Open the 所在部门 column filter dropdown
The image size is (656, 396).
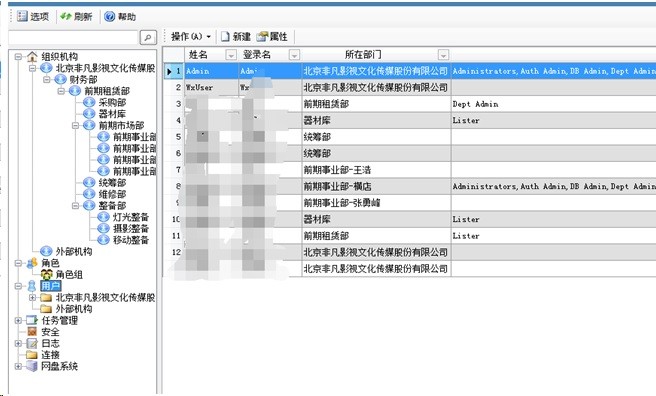tap(443, 55)
